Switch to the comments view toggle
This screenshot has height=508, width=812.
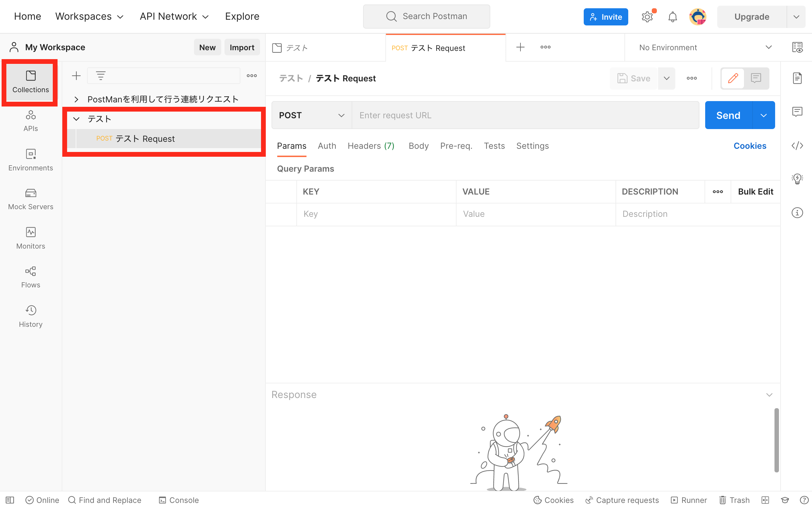coord(755,78)
